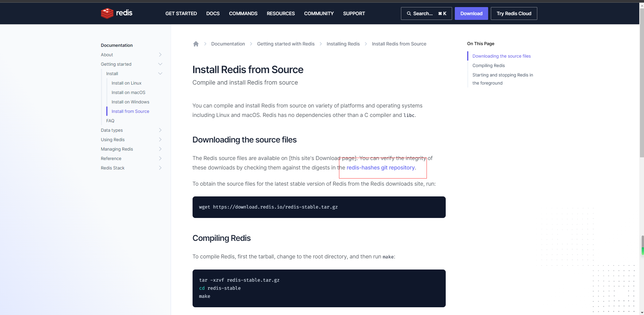Open the COMMANDS menu in navbar
The image size is (644, 315).
(243, 13)
